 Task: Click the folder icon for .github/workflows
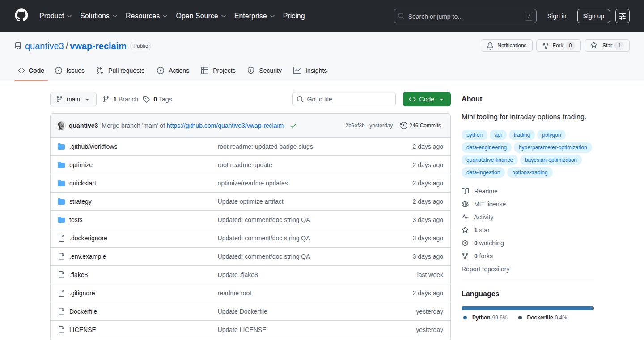(x=61, y=147)
